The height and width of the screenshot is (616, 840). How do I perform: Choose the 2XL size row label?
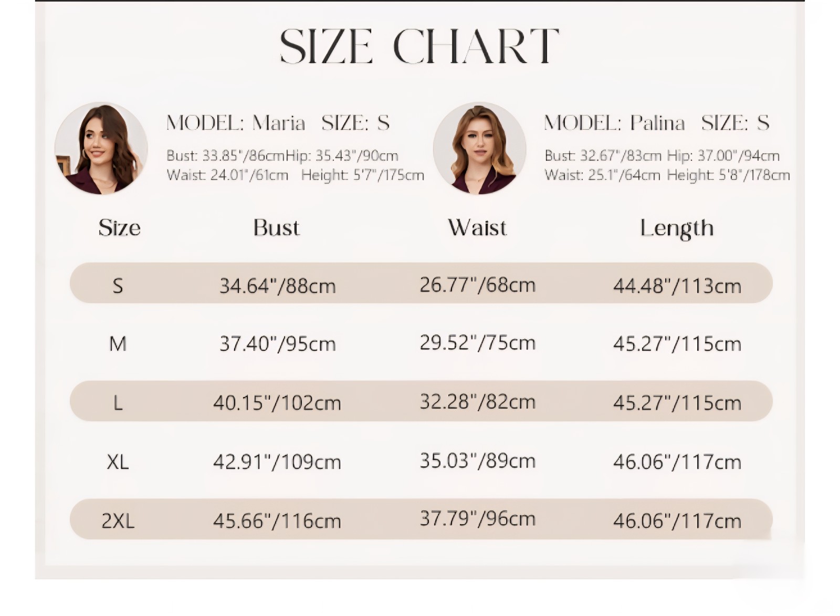[118, 521]
